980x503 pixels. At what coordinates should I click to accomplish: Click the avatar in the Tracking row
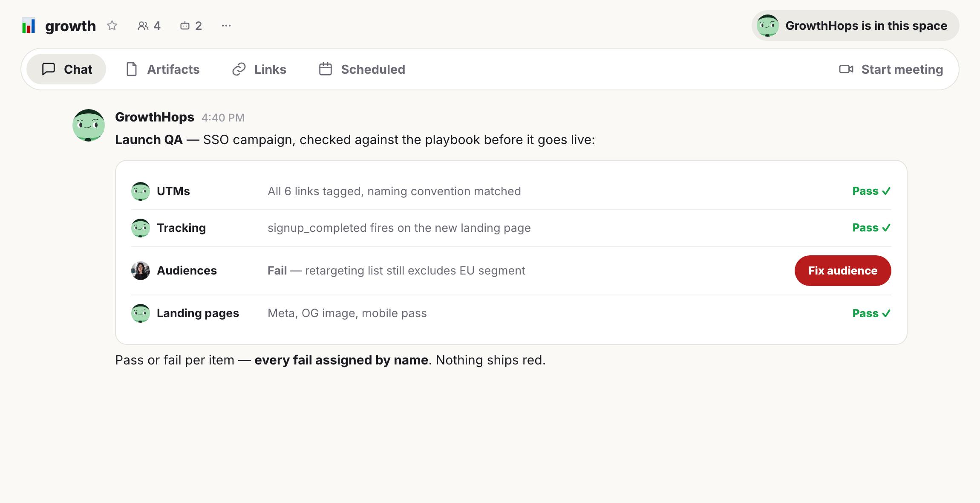coord(140,228)
